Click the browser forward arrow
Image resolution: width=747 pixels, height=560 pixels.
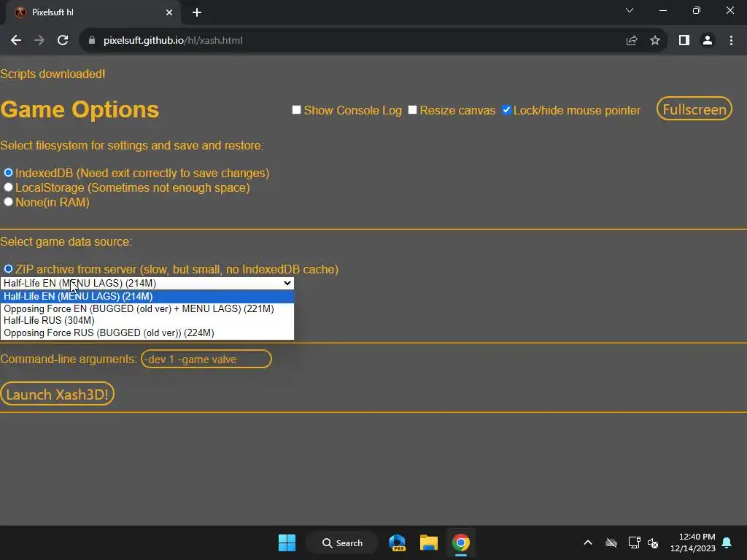[x=39, y=41]
